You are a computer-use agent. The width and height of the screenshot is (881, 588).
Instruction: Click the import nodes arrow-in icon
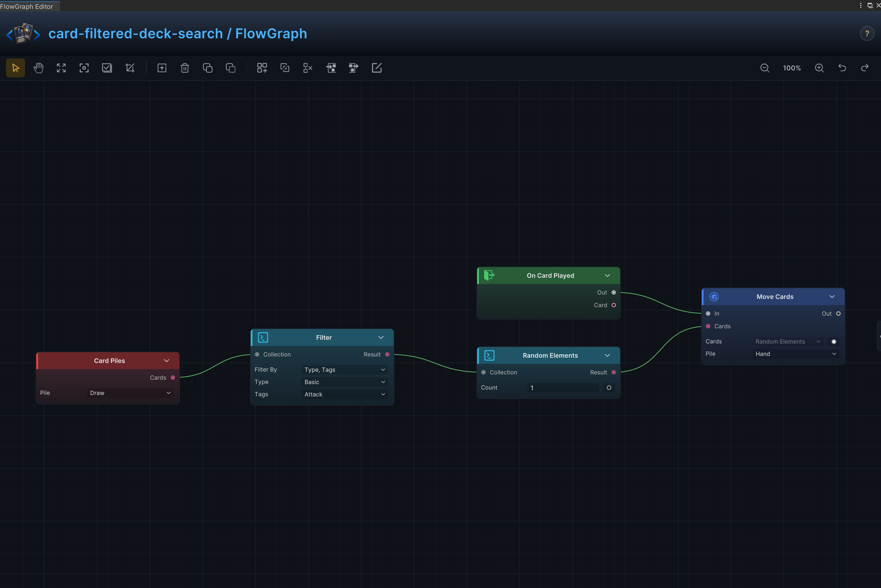[331, 68]
